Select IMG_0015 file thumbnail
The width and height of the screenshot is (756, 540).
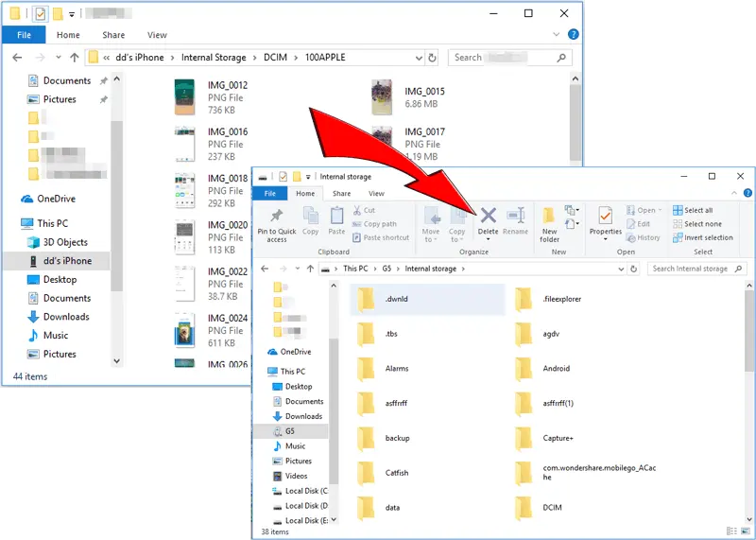click(382, 97)
